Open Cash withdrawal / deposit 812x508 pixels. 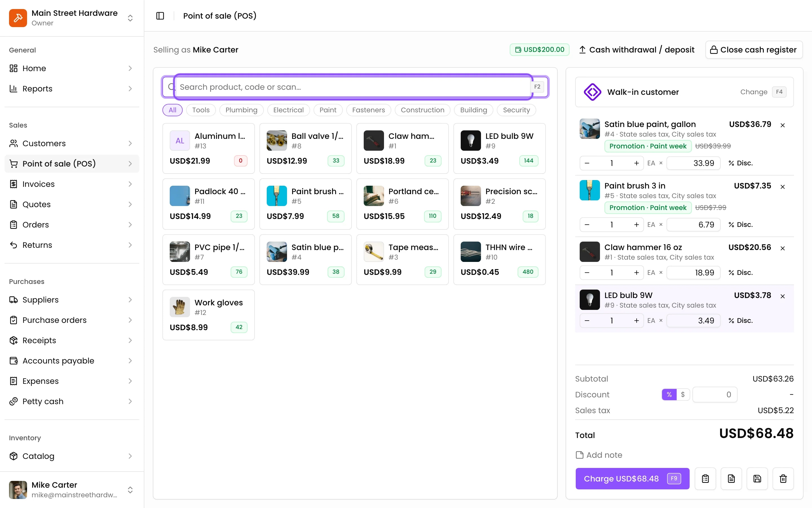tap(637, 50)
